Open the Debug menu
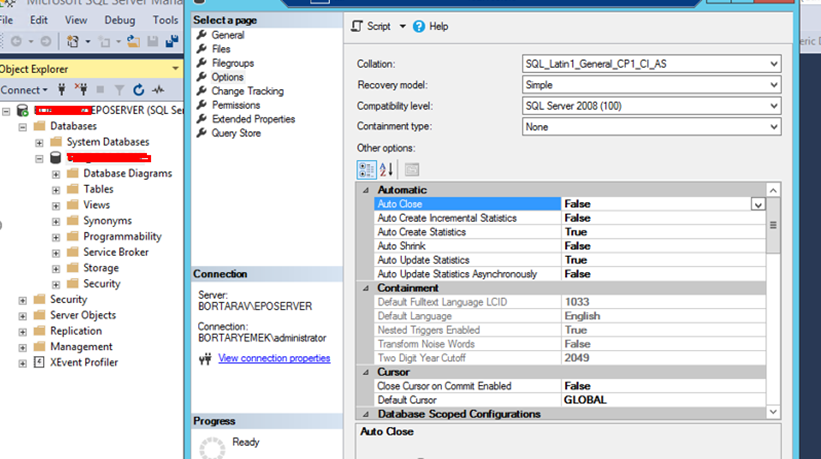 (119, 20)
